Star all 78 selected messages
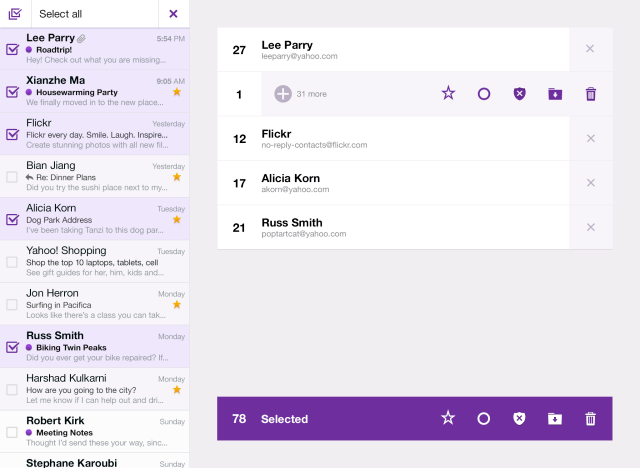The width and height of the screenshot is (640, 468). coord(448,418)
